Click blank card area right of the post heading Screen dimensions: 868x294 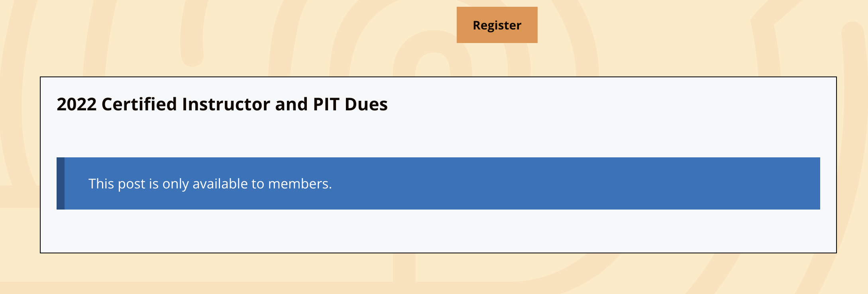click(x=598, y=104)
